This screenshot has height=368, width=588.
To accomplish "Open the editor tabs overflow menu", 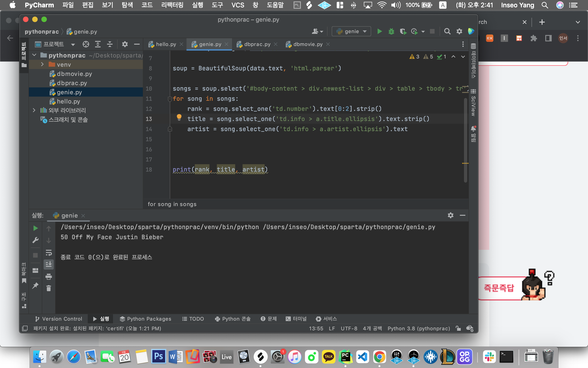I will point(463,44).
